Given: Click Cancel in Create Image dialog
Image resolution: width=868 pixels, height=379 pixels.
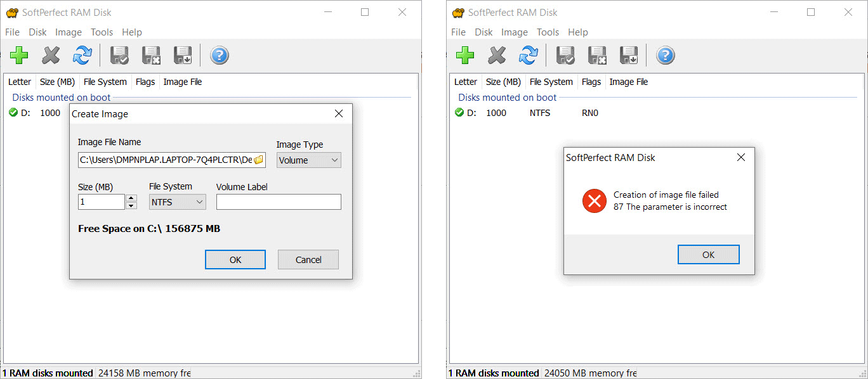Looking at the screenshot, I should 308,259.
